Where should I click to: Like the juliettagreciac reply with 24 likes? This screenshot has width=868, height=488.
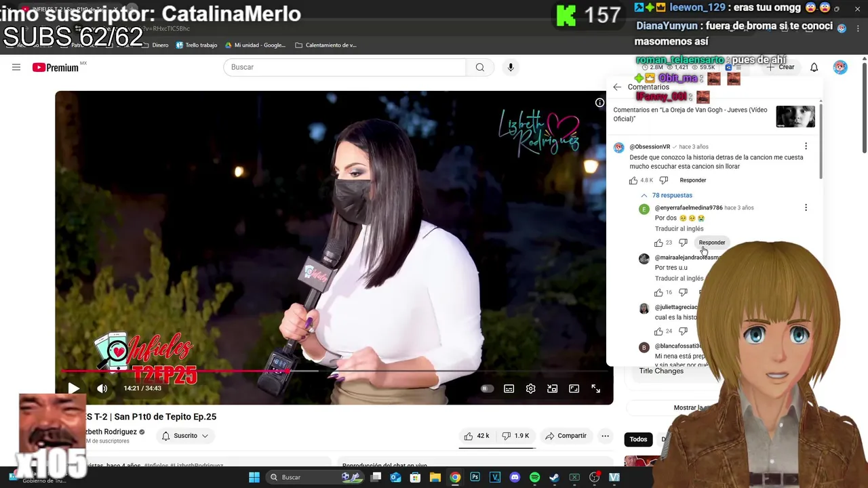coord(658,331)
